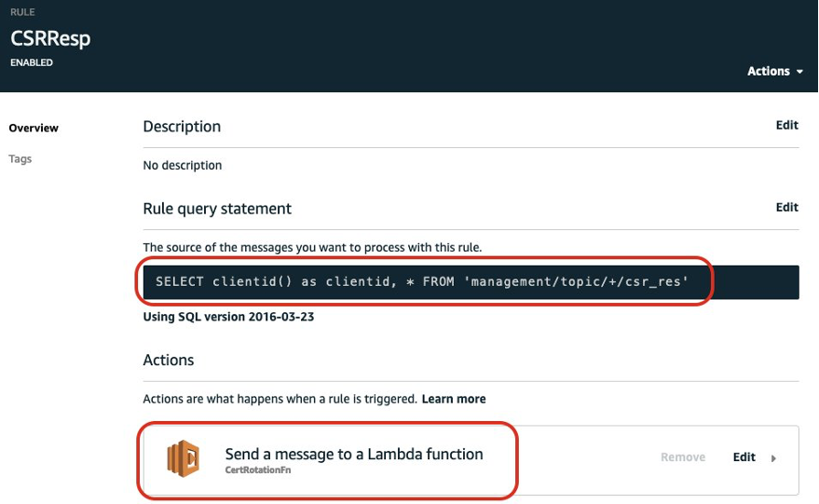
Task: Switch to the Overview tab
Action: (x=34, y=128)
